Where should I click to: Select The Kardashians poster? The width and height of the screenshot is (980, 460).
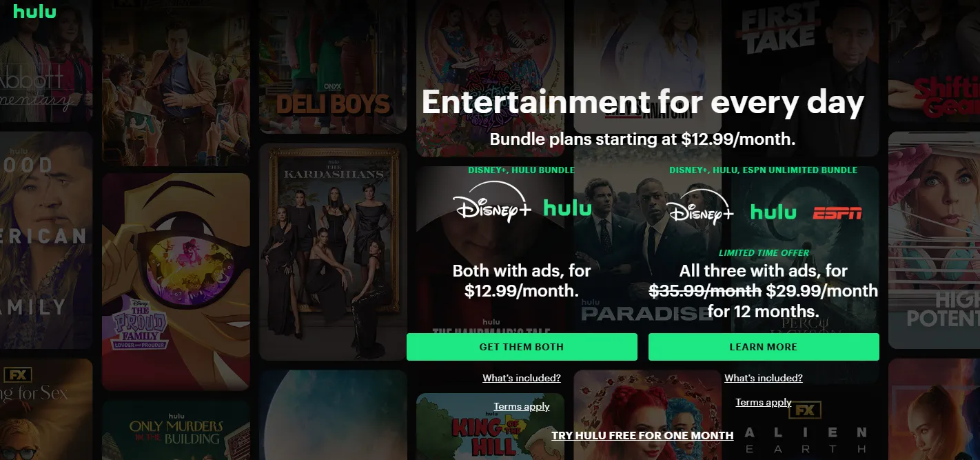[x=334, y=252]
